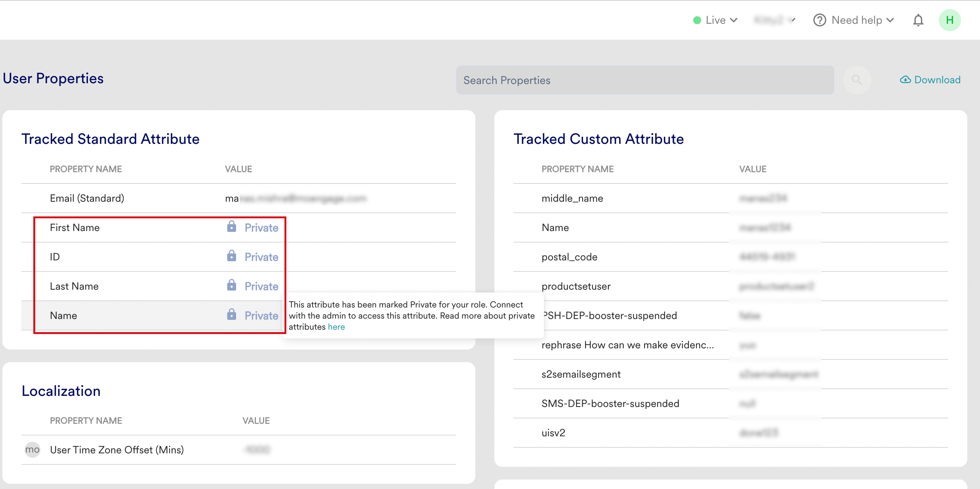980x489 pixels.
Task: Select the Email (Standard) property row
Action: (x=87, y=198)
